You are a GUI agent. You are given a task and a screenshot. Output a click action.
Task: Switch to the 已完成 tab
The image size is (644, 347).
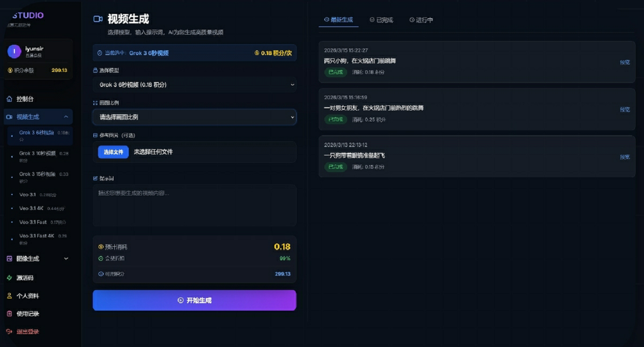coord(381,20)
